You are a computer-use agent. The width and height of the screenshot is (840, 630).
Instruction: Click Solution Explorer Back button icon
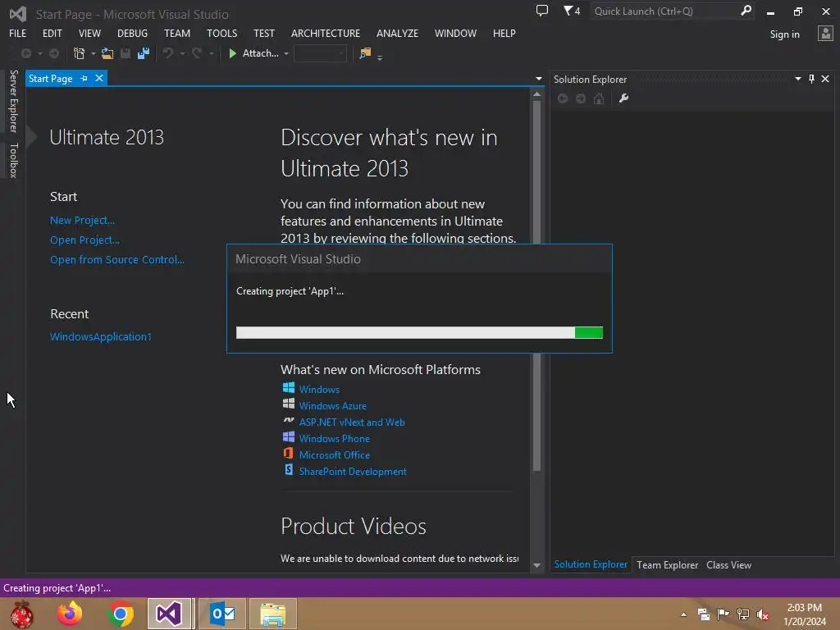(563, 98)
